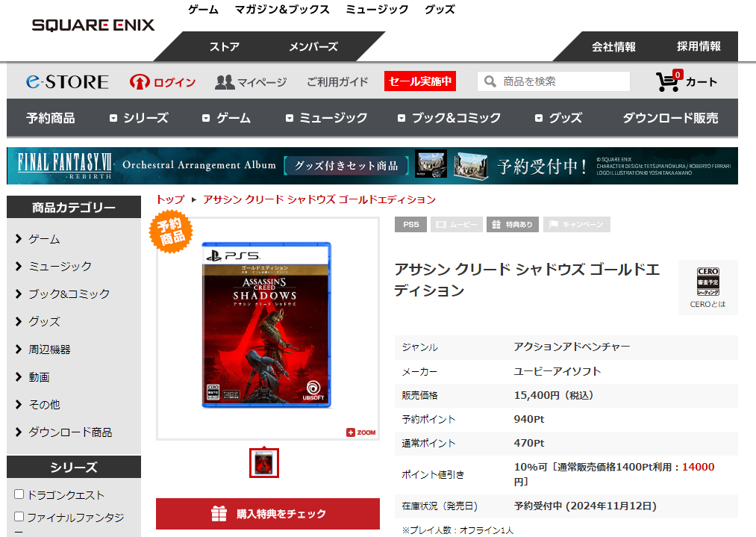Click the main PS5 package image
The height and width of the screenshot is (537, 756).
[x=266, y=325]
